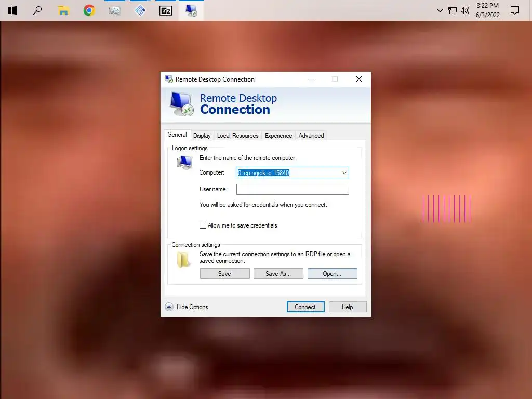Click the taskbar clock showing 3:22 PM
The image size is (532, 399).
point(487,10)
